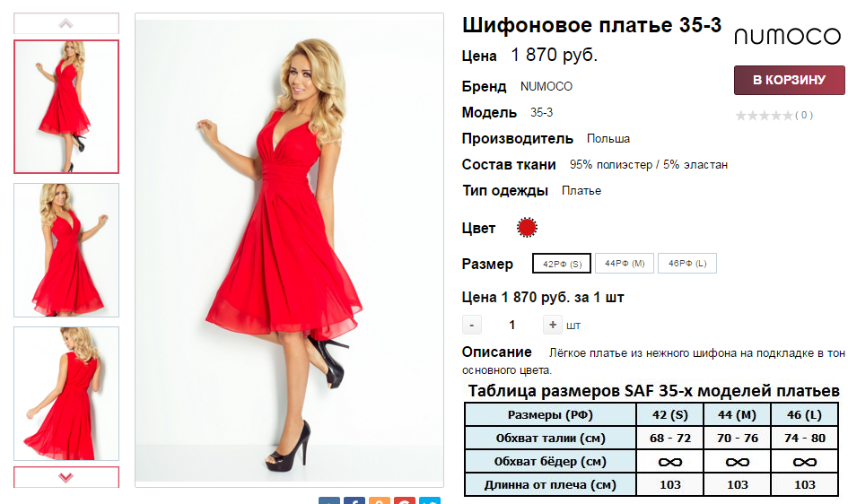View second thumbnail of red dress
848x504 pixels.
66,250
